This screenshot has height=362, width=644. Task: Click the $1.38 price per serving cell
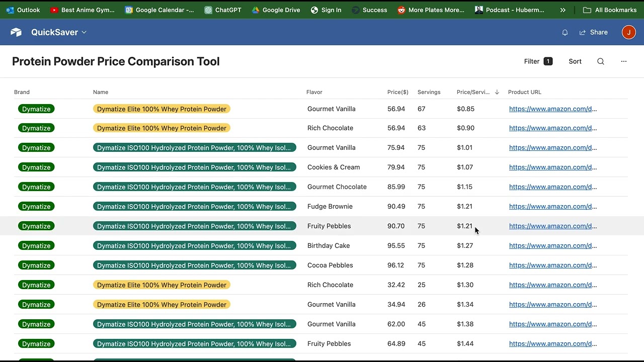click(x=465, y=324)
